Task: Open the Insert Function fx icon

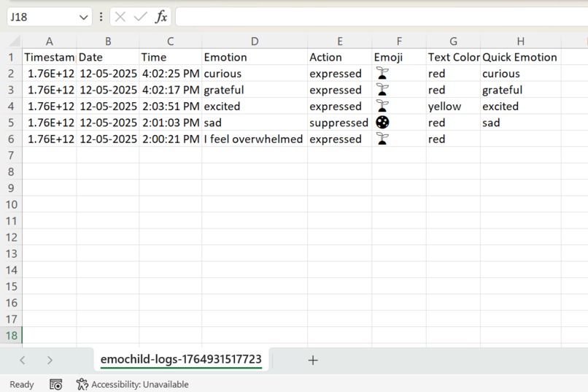Action: point(161,17)
